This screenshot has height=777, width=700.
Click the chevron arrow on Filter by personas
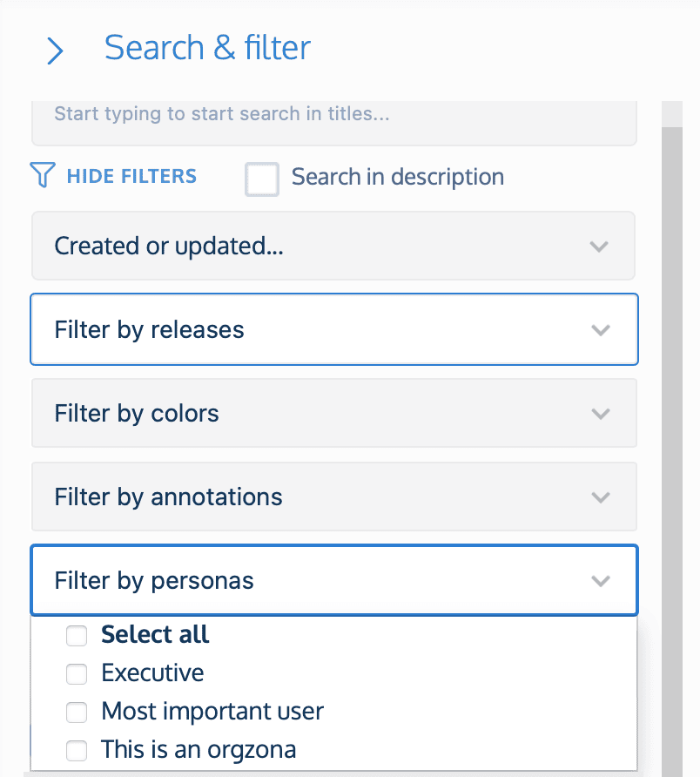600,581
